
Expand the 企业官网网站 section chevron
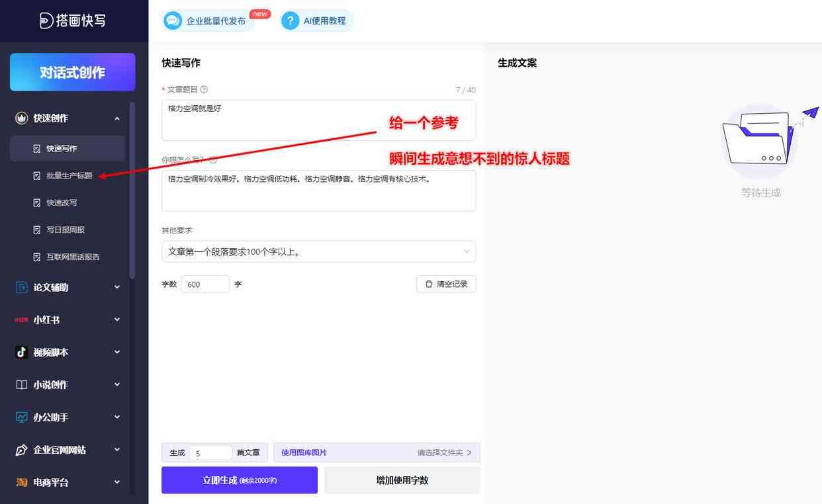coord(117,450)
